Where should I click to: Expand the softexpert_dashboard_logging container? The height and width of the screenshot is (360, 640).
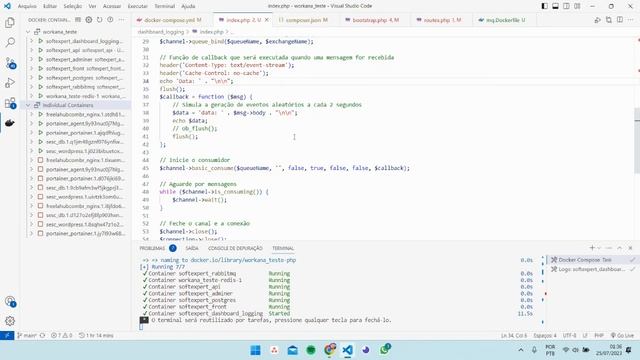pos(32,41)
